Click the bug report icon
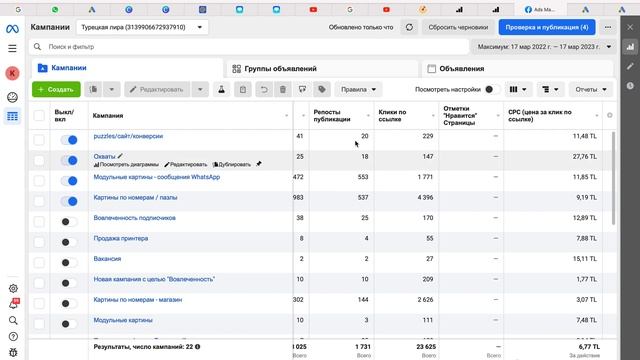 [13, 352]
